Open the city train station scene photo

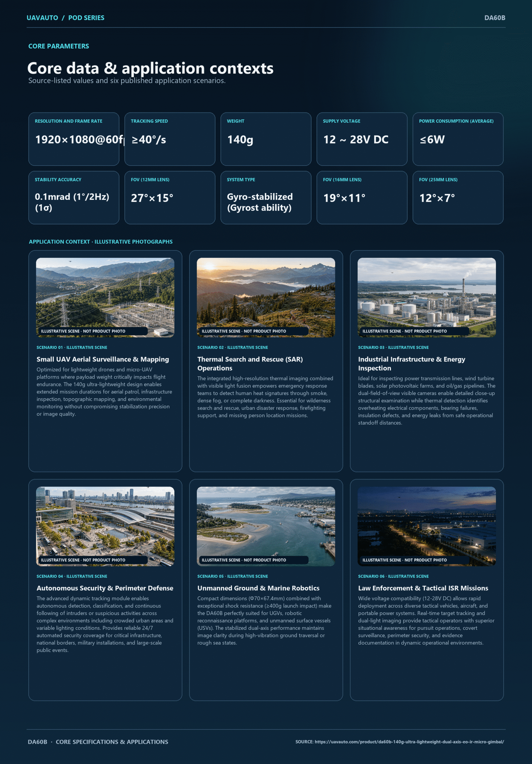tap(105, 527)
